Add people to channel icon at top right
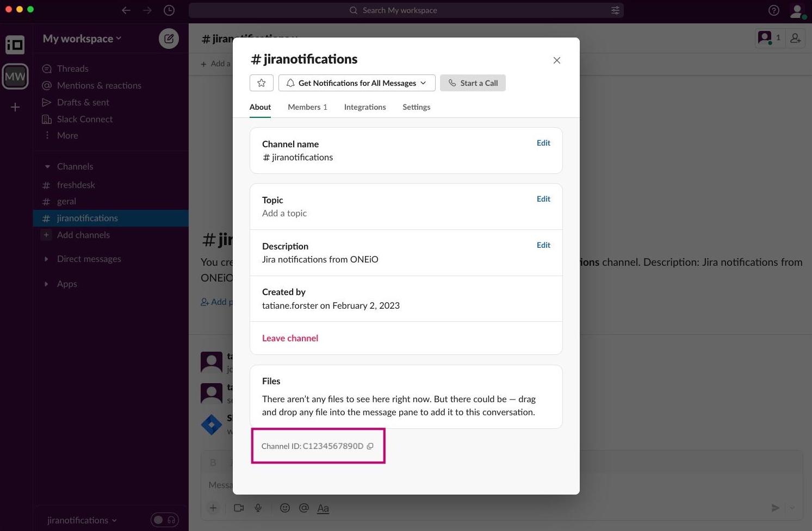The width and height of the screenshot is (812, 531). [795, 38]
